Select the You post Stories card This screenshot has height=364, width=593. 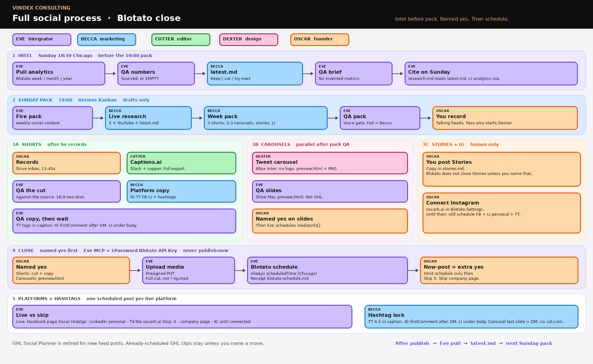coord(502,169)
